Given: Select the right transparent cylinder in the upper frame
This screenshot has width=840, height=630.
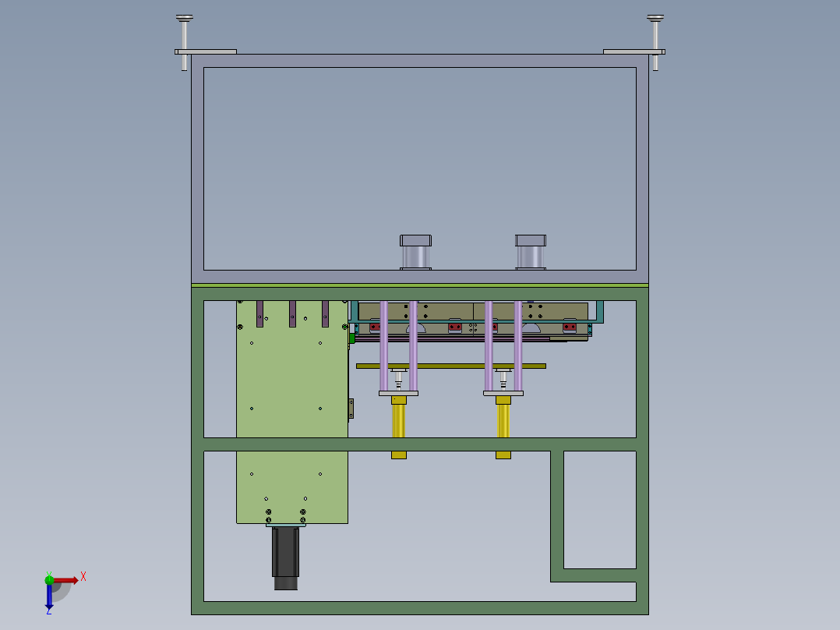Looking at the screenshot, I should [531, 252].
